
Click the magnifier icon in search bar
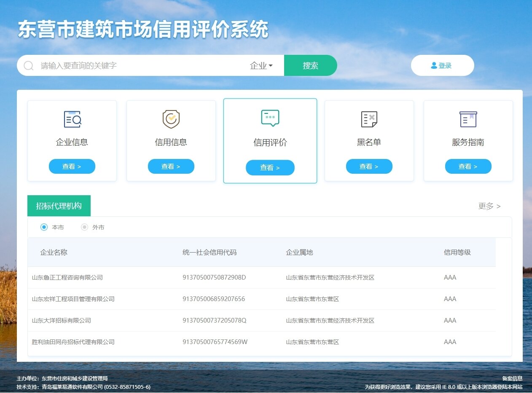(29, 66)
